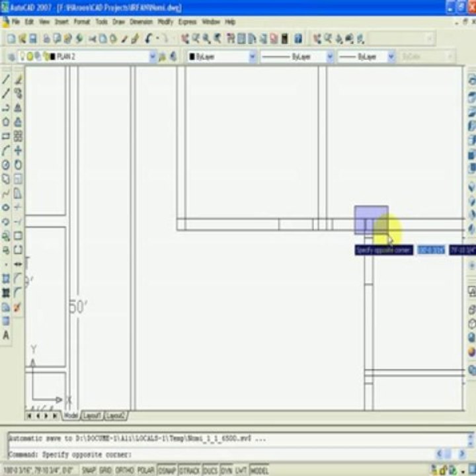
Task: Click the Save icon in standard toolbar
Action: [33, 38]
